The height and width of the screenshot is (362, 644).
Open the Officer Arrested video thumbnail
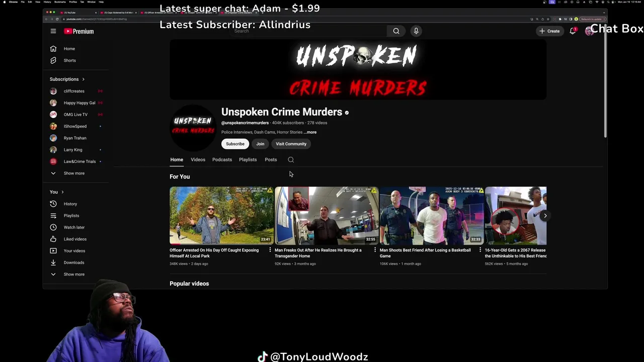pyautogui.click(x=221, y=216)
